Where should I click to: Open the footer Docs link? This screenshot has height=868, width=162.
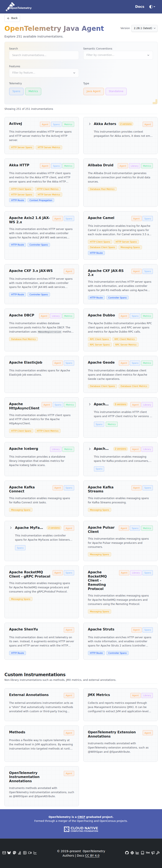pos(80,856)
